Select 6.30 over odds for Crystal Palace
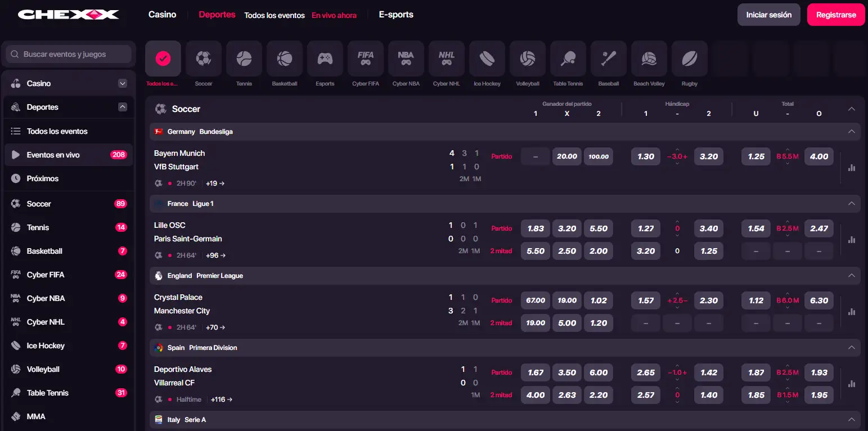The height and width of the screenshot is (431, 868). tap(819, 300)
